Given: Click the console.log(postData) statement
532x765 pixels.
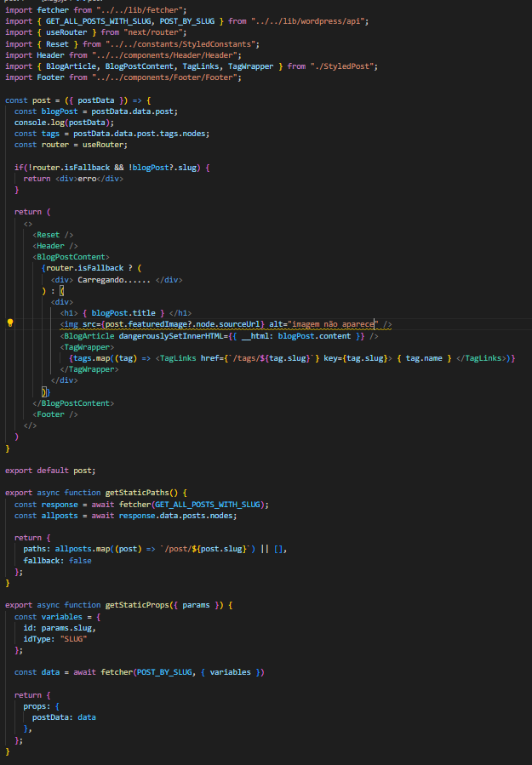Looking at the screenshot, I should coord(64,123).
